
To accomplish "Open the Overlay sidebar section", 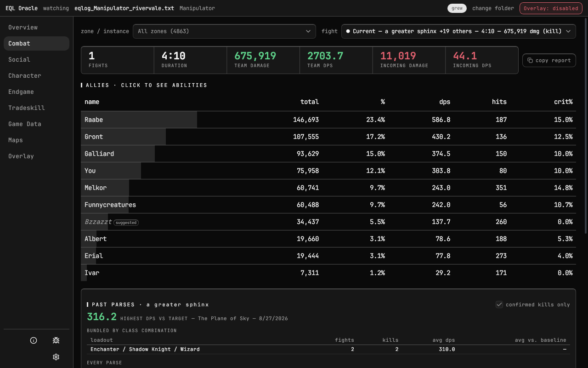I will coord(36,156).
